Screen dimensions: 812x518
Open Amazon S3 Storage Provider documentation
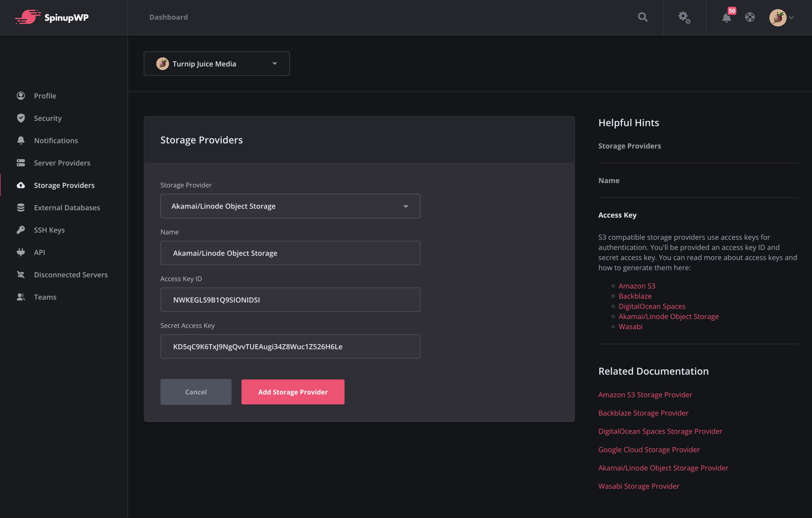tap(645, 394)
